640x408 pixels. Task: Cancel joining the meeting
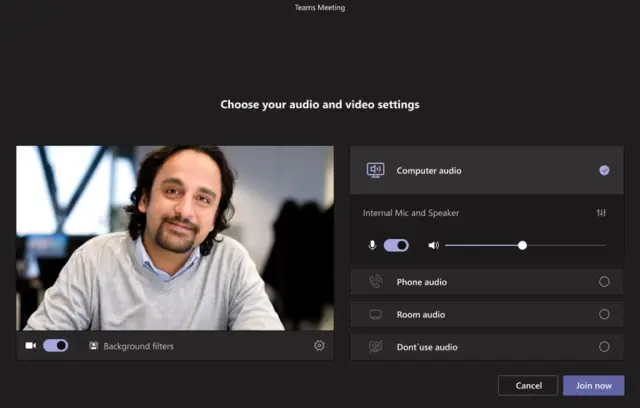click(x=528, y=385)
